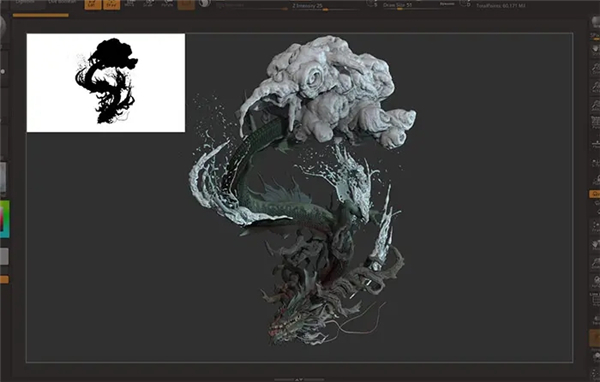Click the Solo mode icon
600x382 pixels.
tap(595, 357)
